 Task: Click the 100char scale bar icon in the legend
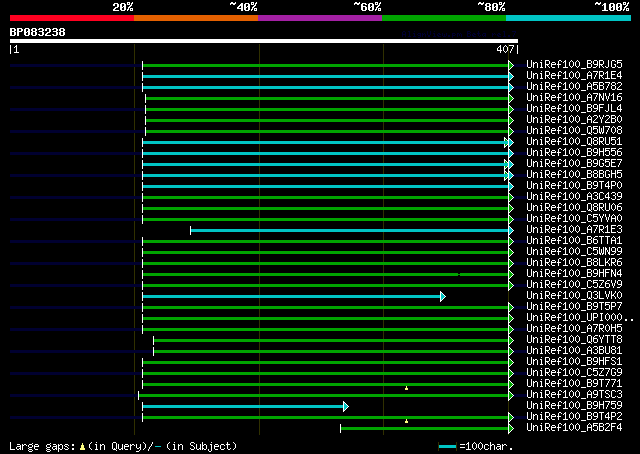click(x=447, y=446)
